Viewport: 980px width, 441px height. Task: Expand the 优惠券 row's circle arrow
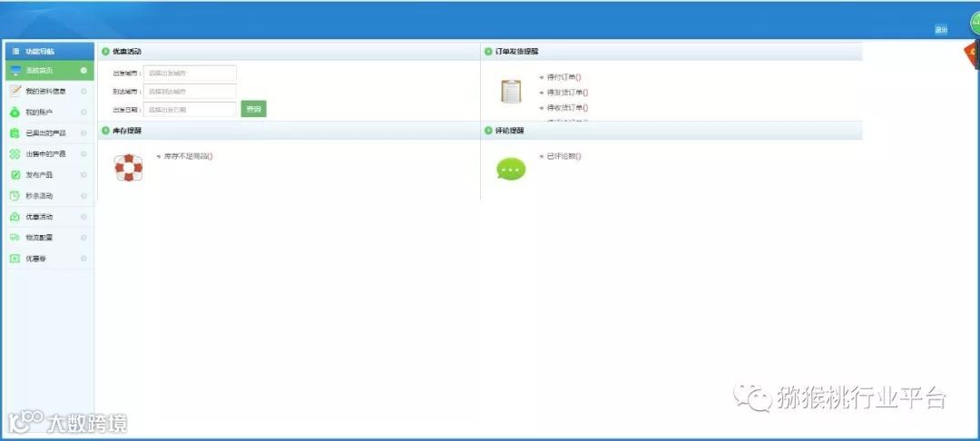83,259
